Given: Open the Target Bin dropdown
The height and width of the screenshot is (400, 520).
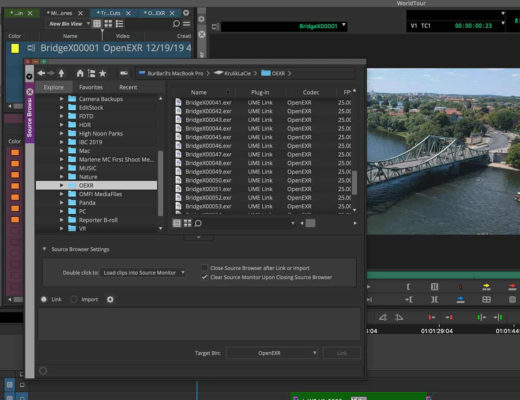Looking at the screenshot, I should click(x=272, y=353).
